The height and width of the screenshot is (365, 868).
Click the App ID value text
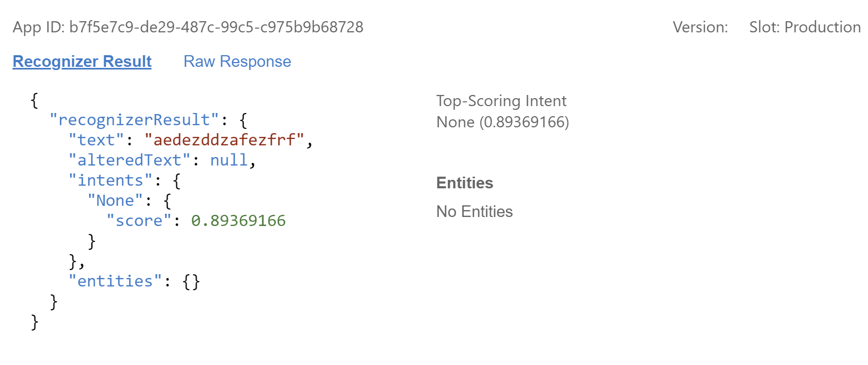215,27
